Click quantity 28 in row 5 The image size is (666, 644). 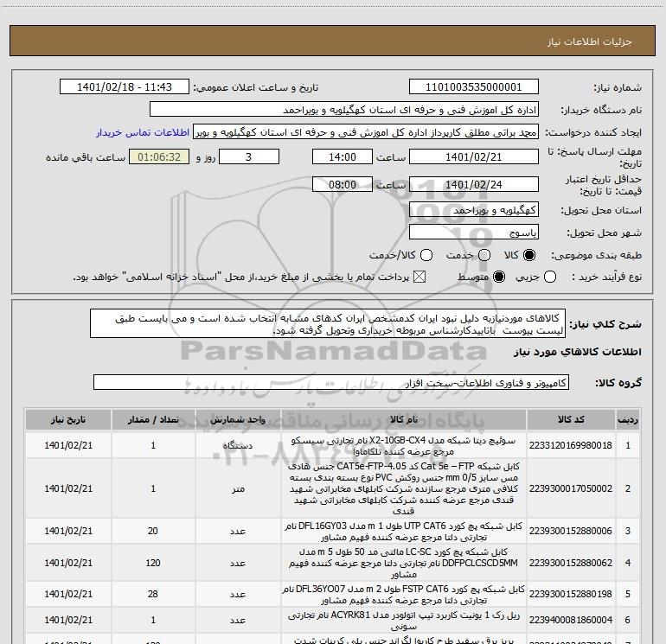(x=153, y=595)
